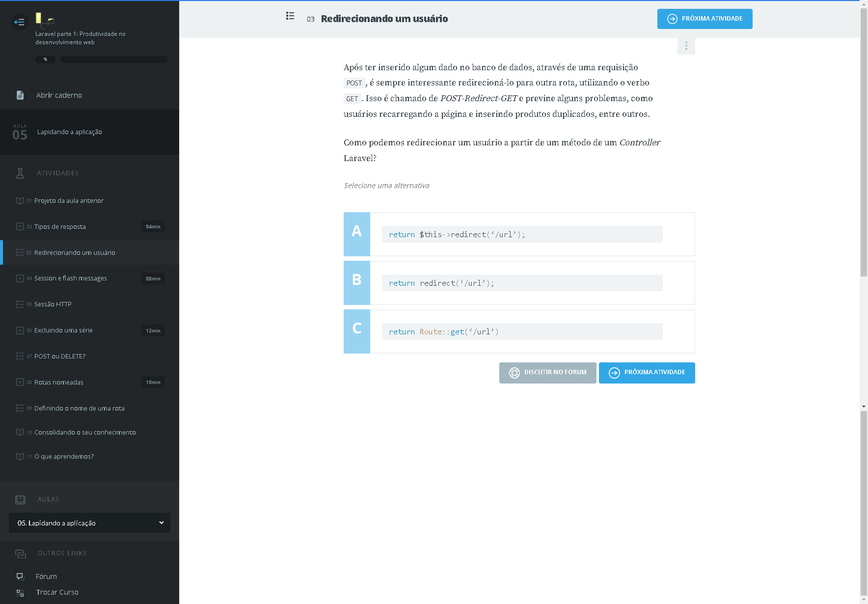Choose alternative C Route::get

[x=519, y=331]
